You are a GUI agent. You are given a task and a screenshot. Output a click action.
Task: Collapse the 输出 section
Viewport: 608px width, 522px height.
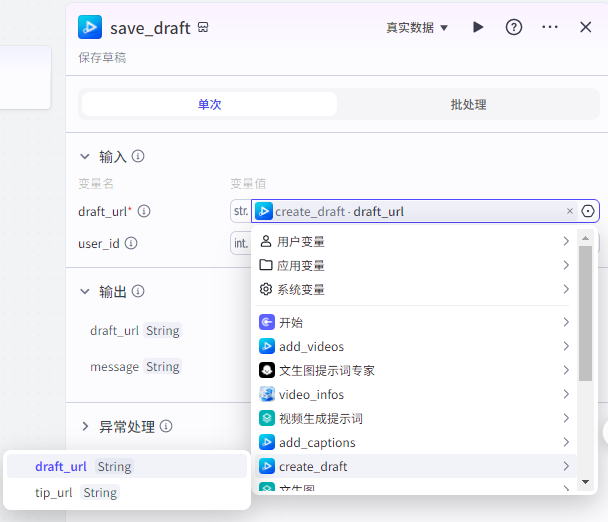(x=85, y=291)
